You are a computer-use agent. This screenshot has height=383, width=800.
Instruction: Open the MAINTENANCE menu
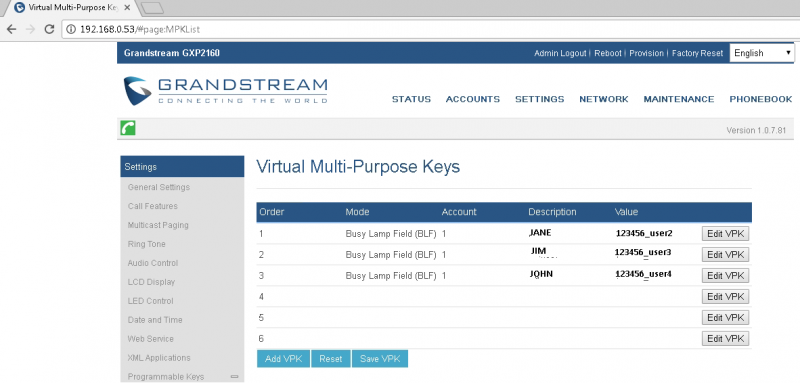(679, 99)
